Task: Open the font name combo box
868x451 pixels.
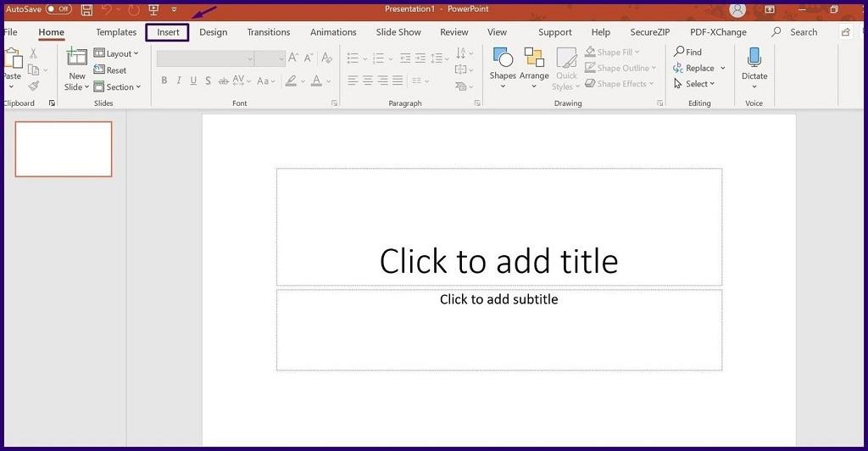Action: 205,58
